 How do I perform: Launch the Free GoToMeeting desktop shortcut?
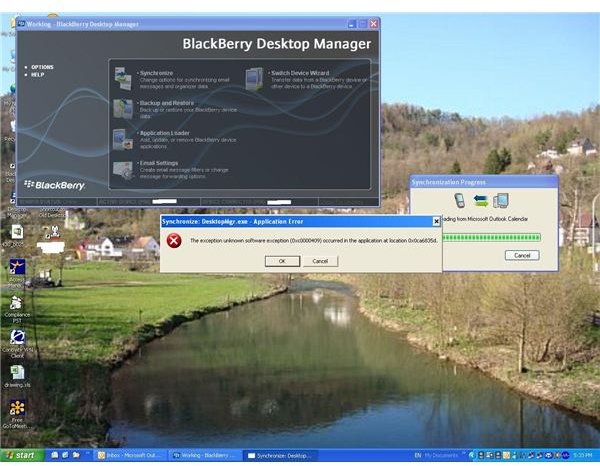pos(17,407)
